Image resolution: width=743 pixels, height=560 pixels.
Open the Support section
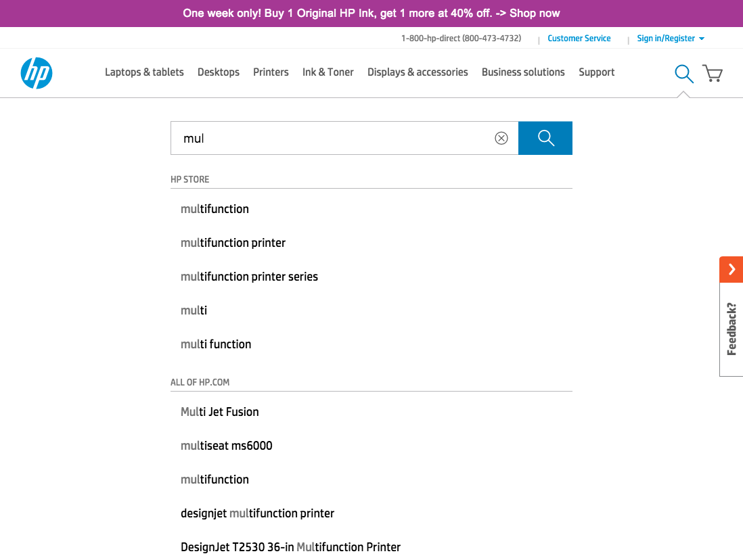click(x=596, y=72)
